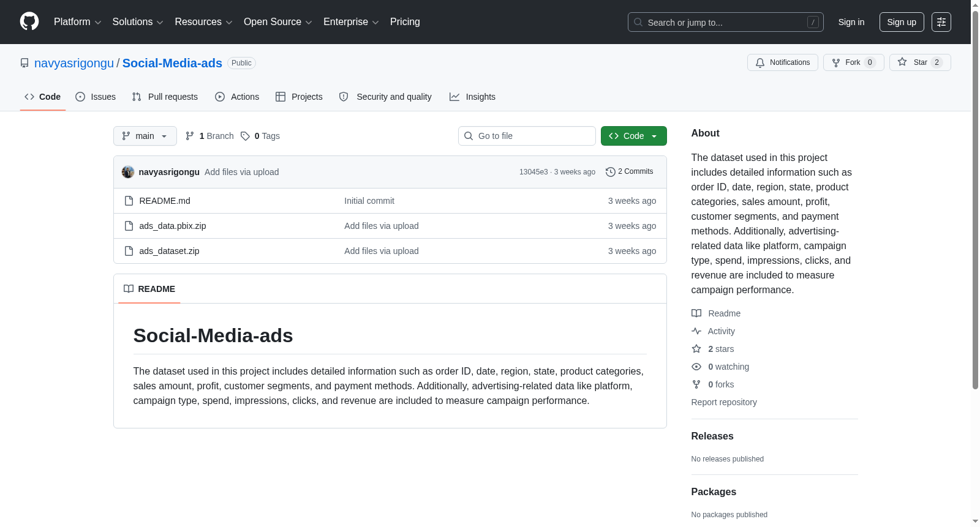Viewport: 980px width, 527px height.
Task: Open commit 13045e3 link
Action: tap(533, 172)
